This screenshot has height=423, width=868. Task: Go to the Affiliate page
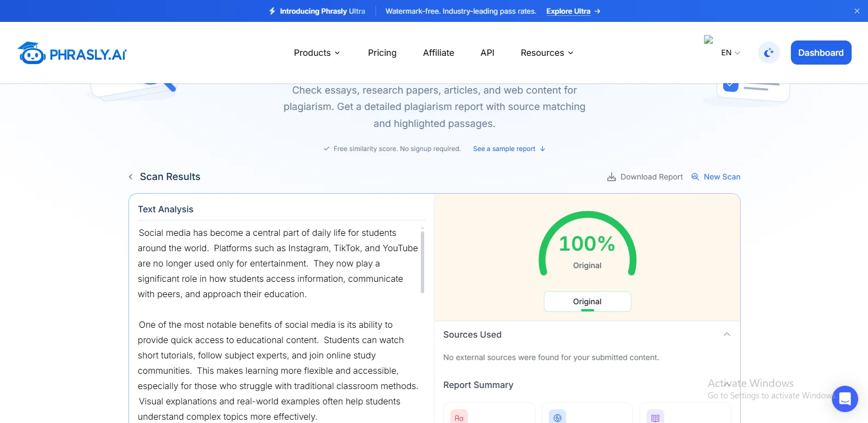tap(438, 53)
